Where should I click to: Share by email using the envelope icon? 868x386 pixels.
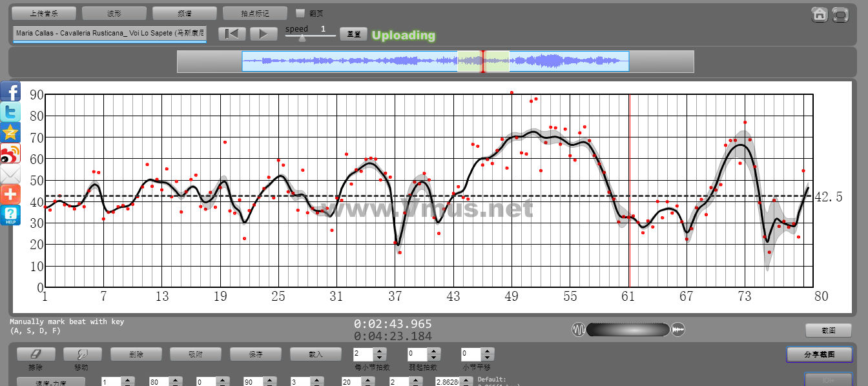(x=10, y=174)
